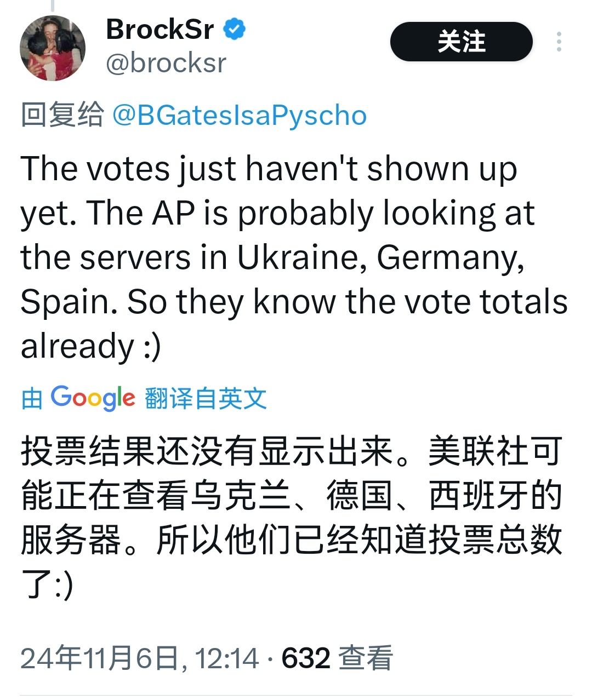Open the 24年11月6日, 12:14 timestamp
Image resolution: width=592 pixels, height=700 pixels.
pos(139,658)
